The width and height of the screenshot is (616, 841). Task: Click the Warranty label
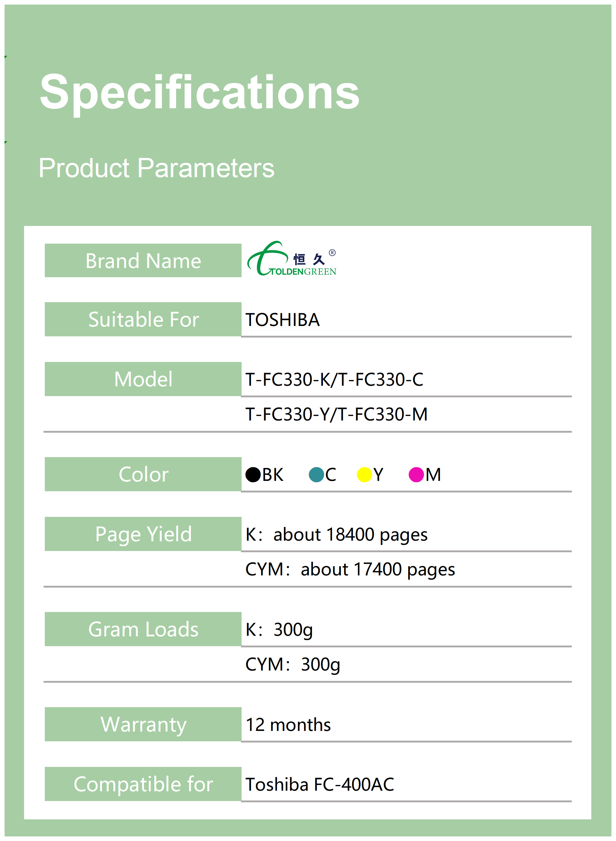pos(143,724)
